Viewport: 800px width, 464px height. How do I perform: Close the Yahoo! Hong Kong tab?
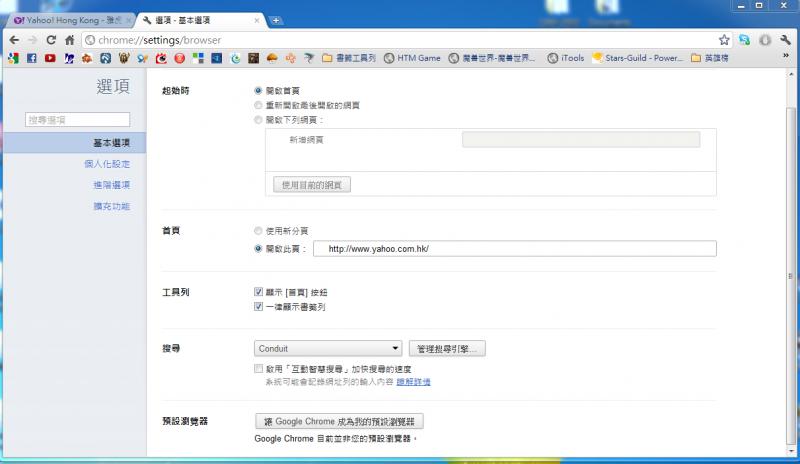pos(129,20)
